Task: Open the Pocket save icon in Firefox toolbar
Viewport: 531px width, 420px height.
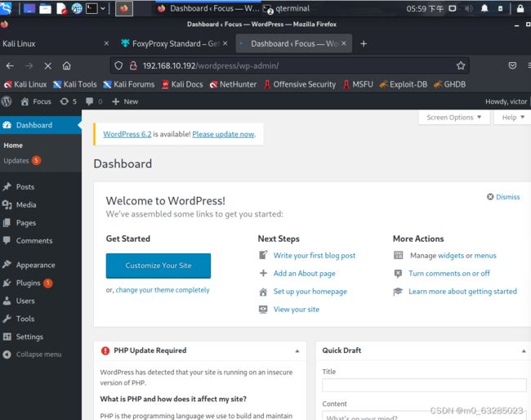Action: [512, 65]
